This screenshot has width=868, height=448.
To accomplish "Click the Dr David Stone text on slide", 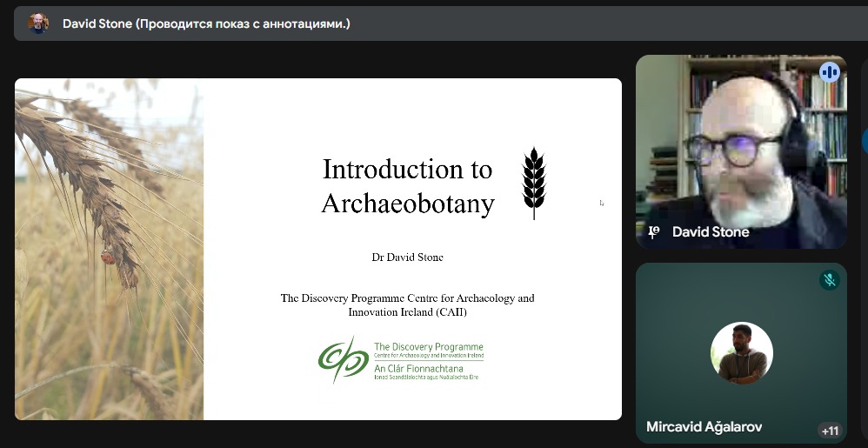I will (407, 257).
